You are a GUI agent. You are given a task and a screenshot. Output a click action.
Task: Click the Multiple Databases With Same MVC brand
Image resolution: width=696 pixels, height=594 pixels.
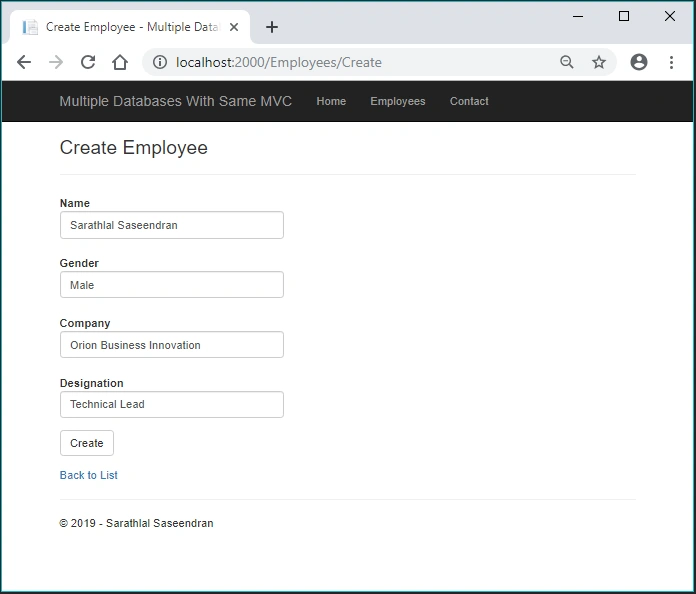175,101
